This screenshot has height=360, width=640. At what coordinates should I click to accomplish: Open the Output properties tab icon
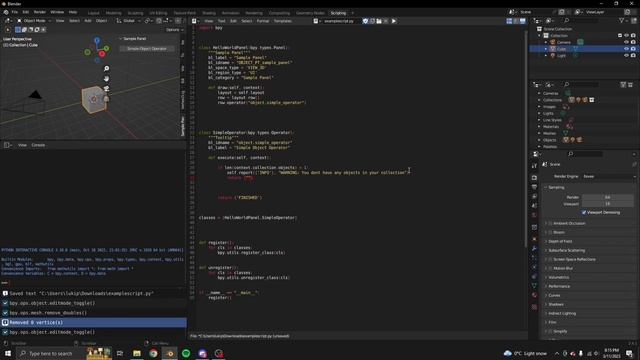pyautogui.click(x=534, y=187)
